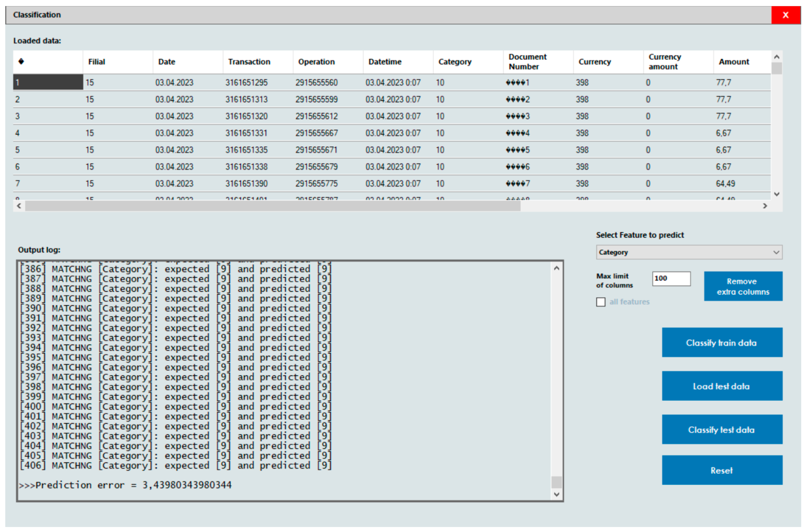807x532 pixels.
Task: Sort by the Transaction column header
Action: coord(249,62)
